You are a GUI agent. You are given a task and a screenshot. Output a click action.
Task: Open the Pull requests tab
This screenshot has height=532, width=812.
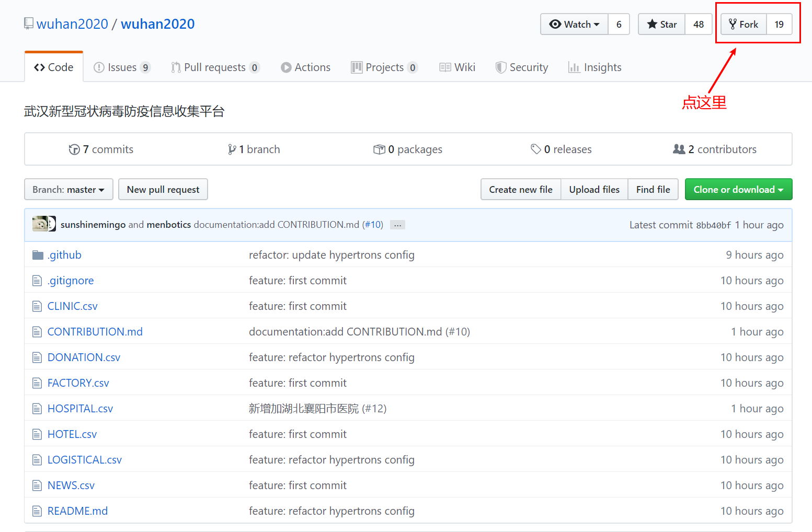[x=215, y=67]
